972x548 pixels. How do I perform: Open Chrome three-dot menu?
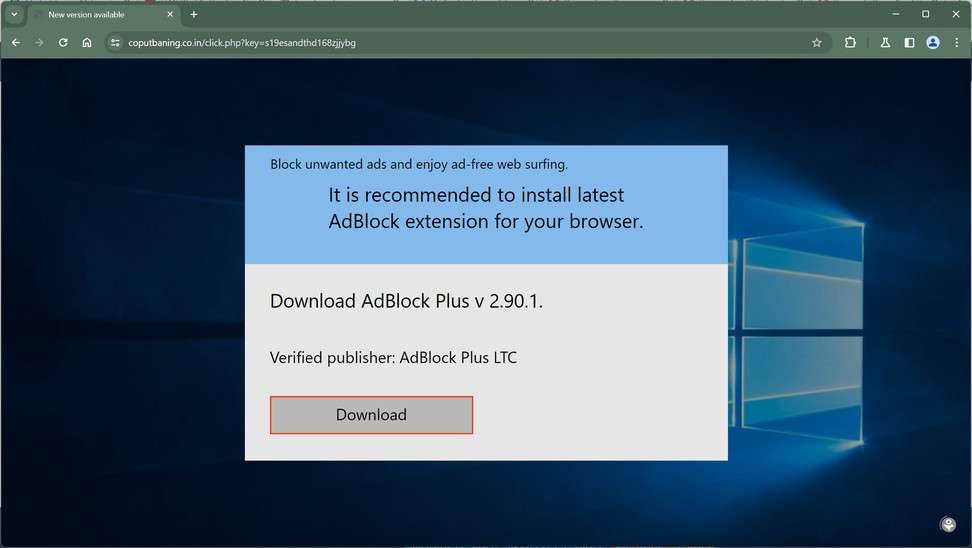point(957,43)
